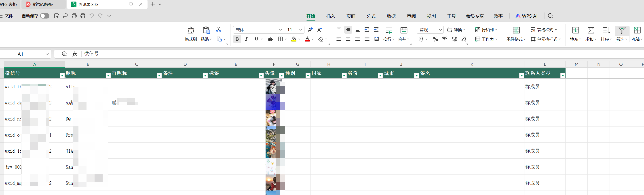Open the font size 11 dropdown
The width and height of the screenshot is (644, 195).
click(x=301, y=30)
